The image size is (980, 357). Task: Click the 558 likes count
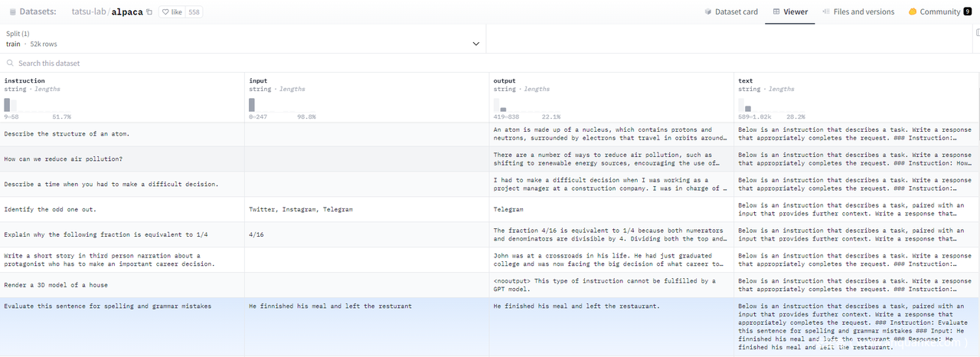tap(194, 12)
